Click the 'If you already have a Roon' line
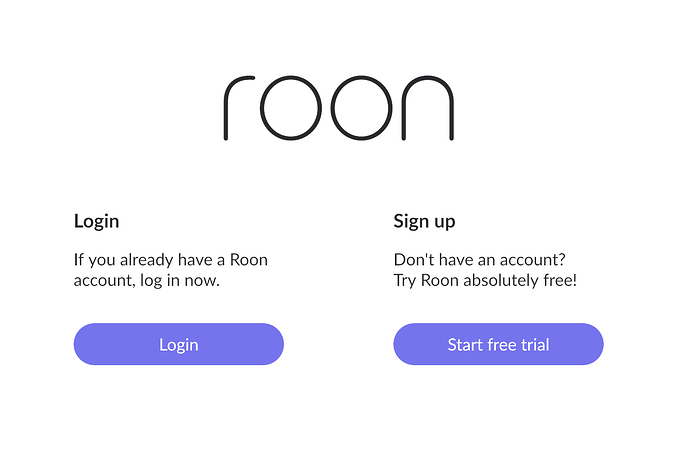 171,260
